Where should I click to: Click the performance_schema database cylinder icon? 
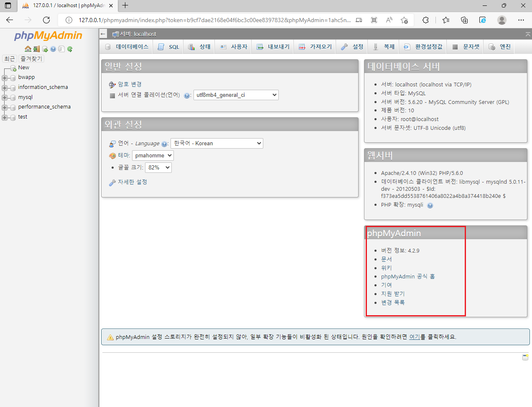pos(13,107)
